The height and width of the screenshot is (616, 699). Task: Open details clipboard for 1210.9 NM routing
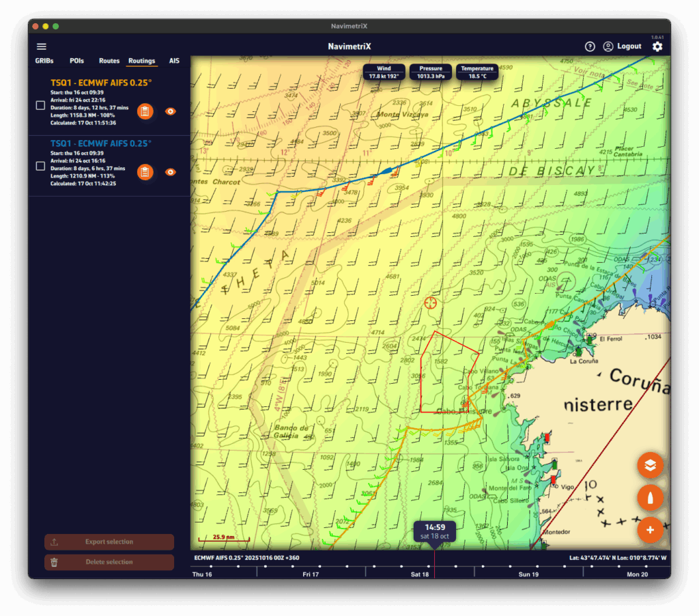(x=145, y=172)
